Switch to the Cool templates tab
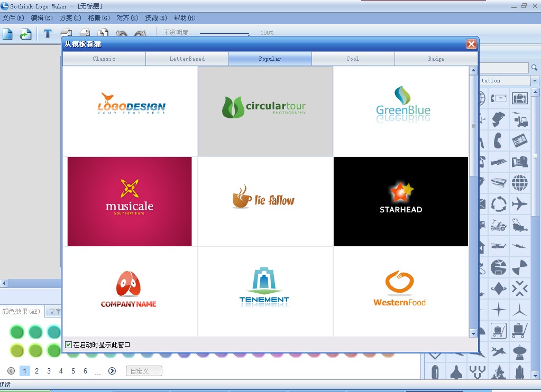Screen dimensions: 541x392 (353, 59)
